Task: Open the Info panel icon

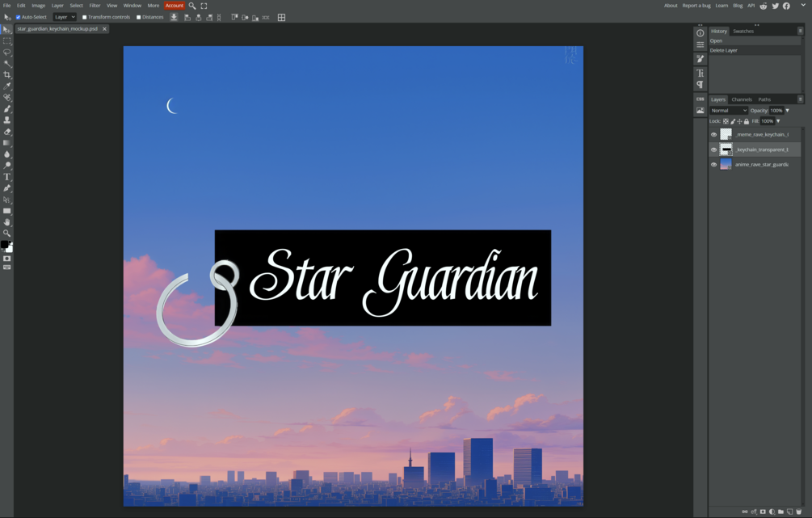Action: [701, 33]
